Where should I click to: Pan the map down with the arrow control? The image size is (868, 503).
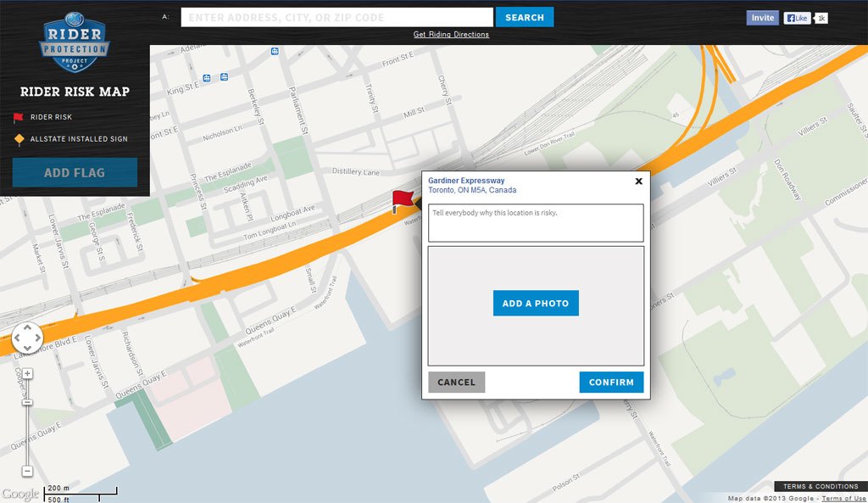click(x=26, y=349)
